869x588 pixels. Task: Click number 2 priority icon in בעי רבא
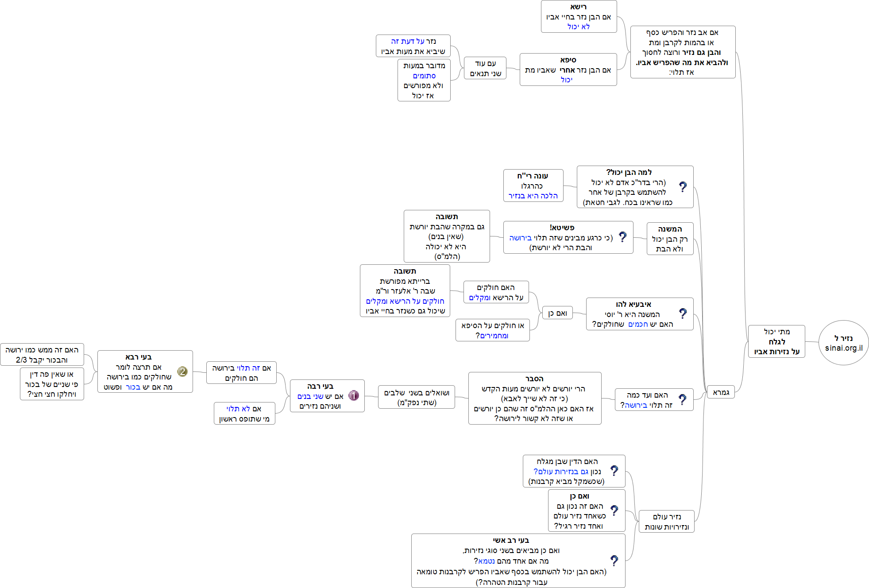[x=182, y=371]
